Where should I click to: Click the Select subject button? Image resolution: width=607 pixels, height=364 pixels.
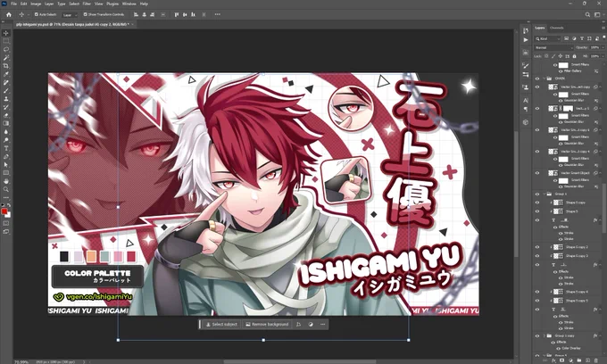click(x=221, y=324)
